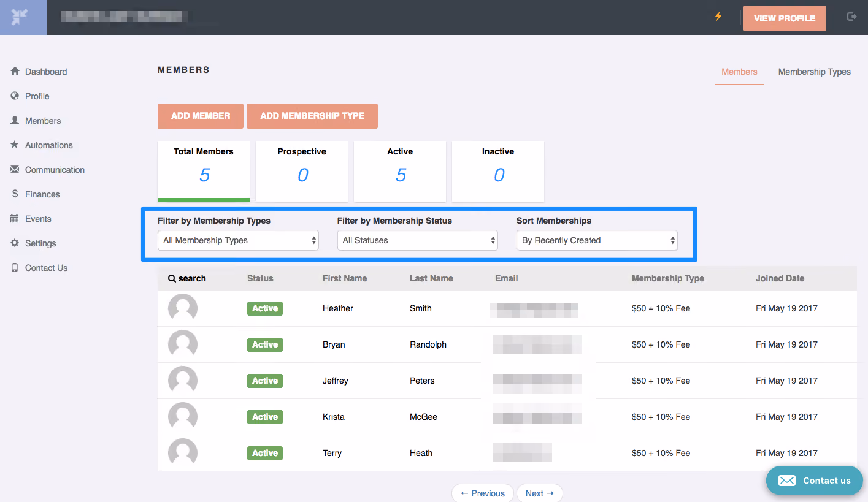Image resolution: width=868 pixels, height=502 pixels.
Task: Click joined date in Krista's row
Action: tap(786, 417)
